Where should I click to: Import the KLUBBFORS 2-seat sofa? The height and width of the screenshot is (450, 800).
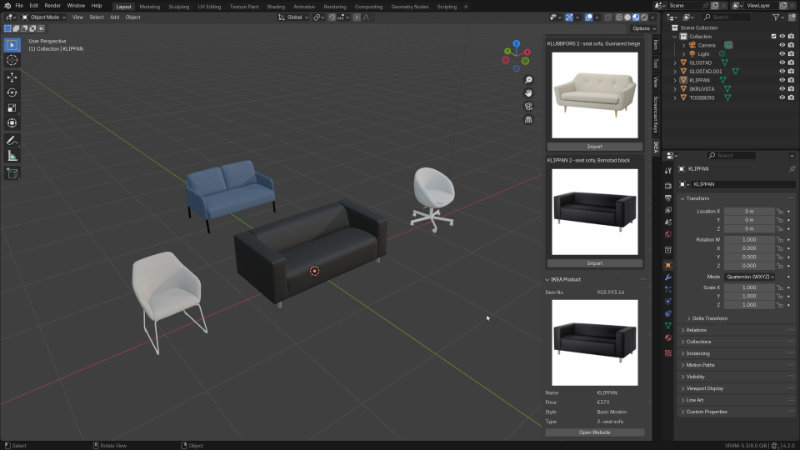595,146
